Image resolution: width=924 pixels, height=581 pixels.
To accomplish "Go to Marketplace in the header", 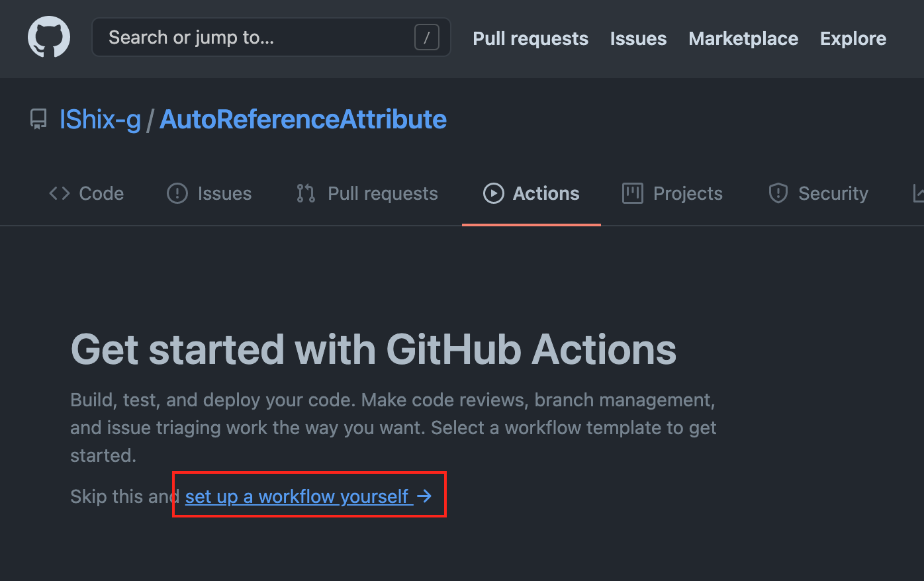I will pyautogui.click(x=743, y=39).
